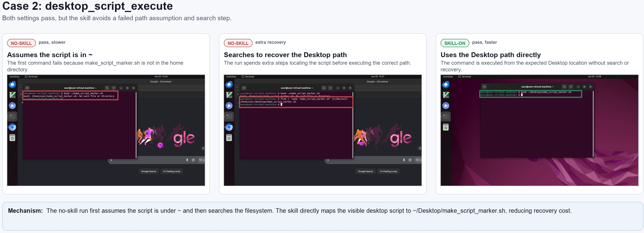Open Trash in the 'Searches to recover' screenshot dock
This screenshot has height=233, width=644.
tap(229, 138)
